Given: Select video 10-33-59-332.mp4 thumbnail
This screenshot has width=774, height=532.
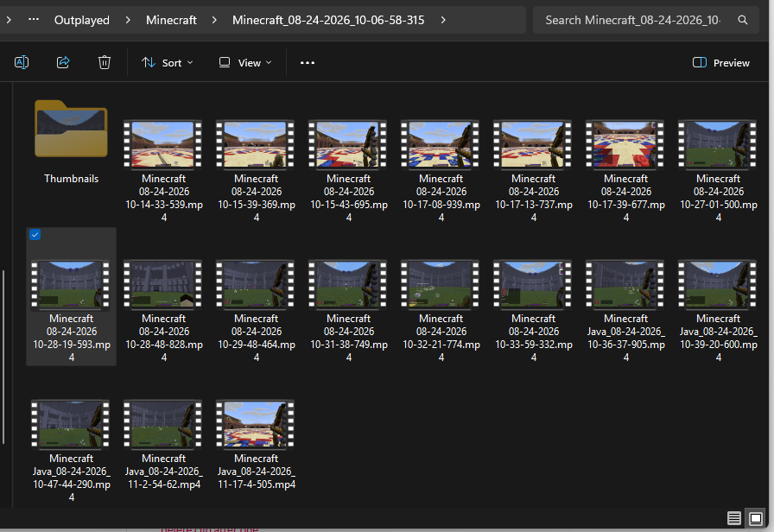Looking at the screenshot, I should tap(533, 285).
